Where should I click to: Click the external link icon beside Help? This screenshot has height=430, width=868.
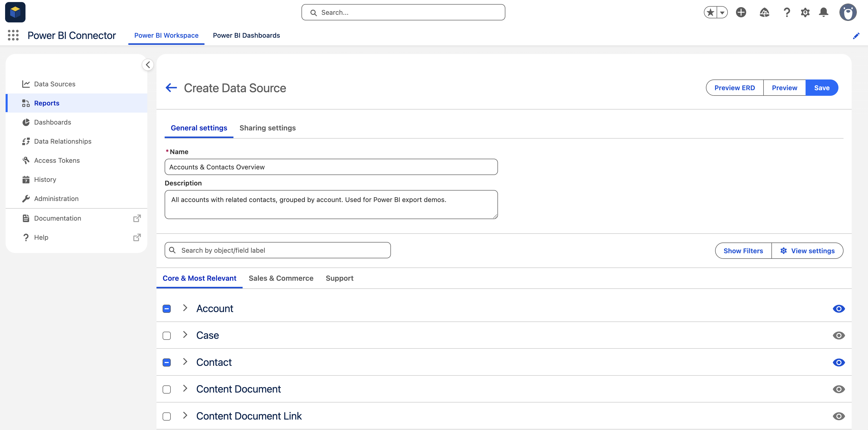[137, 238]
